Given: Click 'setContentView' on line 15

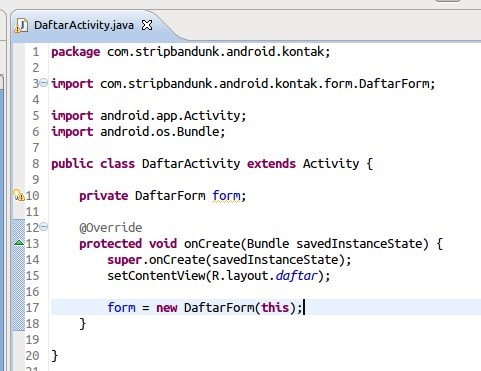Looking at the screenshot, I should click(156, 276).
